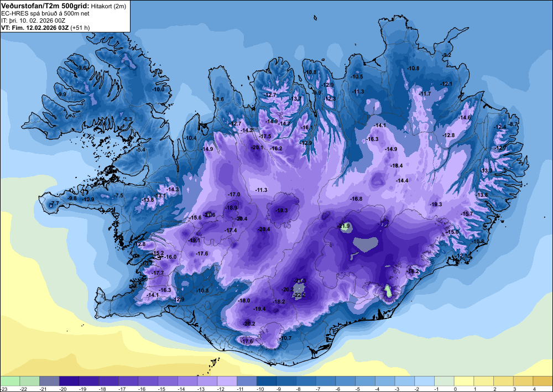
Task: Select the -10.9 temperature value
Action: click(88, 200)
